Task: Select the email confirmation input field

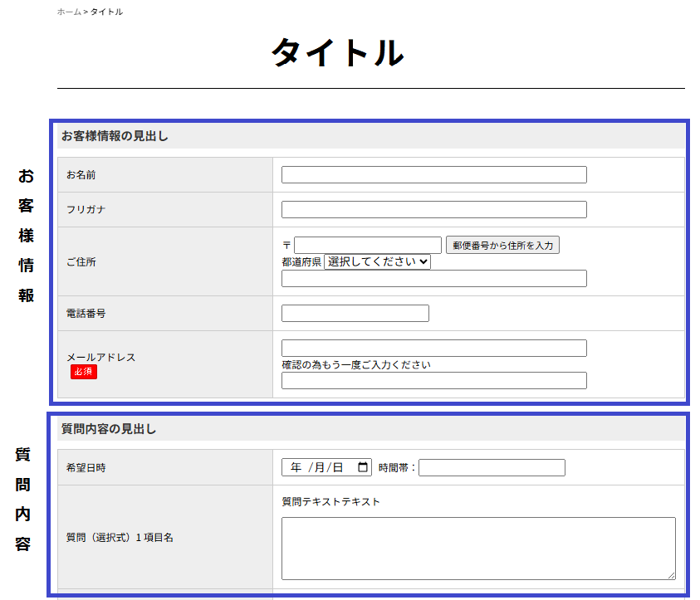Action: click(x=433, y=381)
